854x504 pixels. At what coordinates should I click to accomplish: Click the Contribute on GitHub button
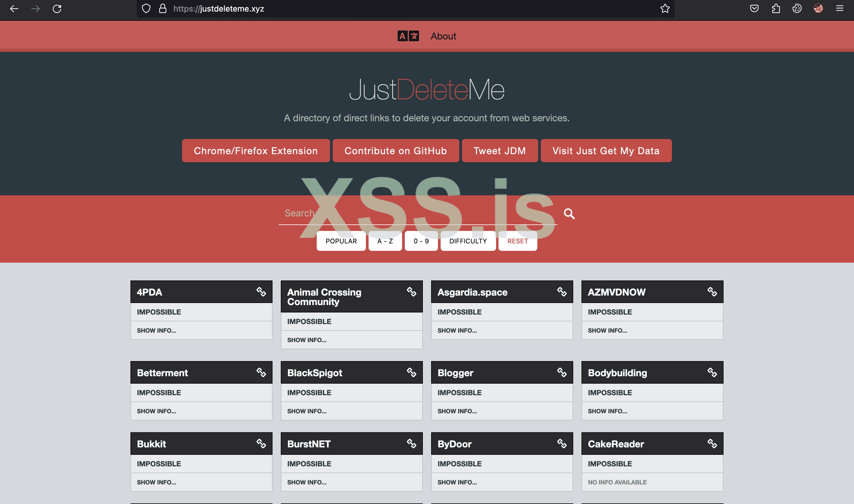click(396, 150)
